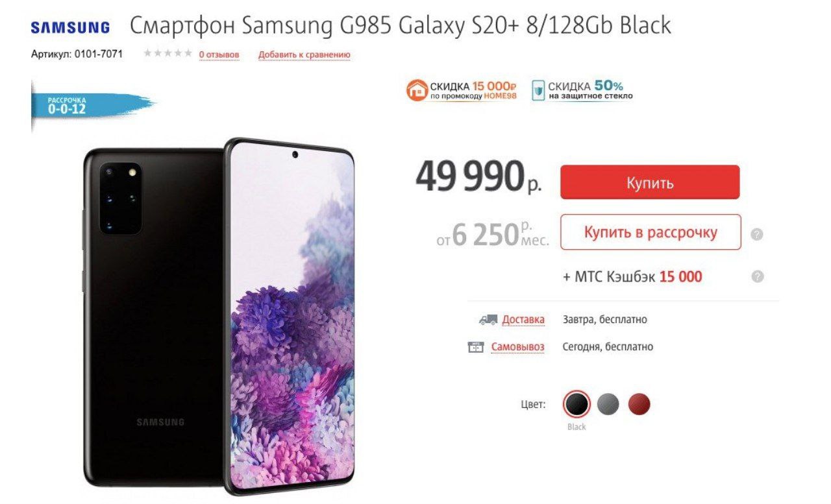The image size is (831, 504).
Task: Click Купить в рассрочку button
Action: 651,232
